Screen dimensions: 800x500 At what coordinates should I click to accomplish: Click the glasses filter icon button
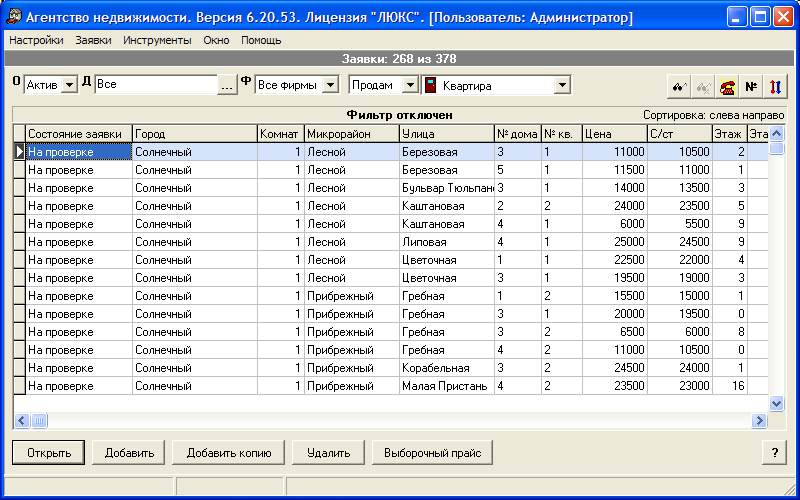[x=679, y=87]
